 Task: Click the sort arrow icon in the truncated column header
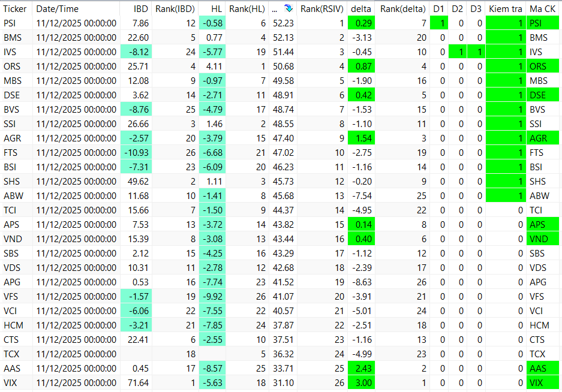coord(288,8)
